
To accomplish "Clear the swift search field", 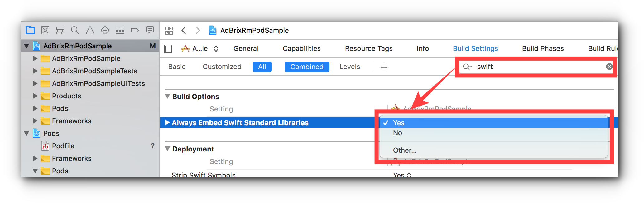I will (609, 67).
